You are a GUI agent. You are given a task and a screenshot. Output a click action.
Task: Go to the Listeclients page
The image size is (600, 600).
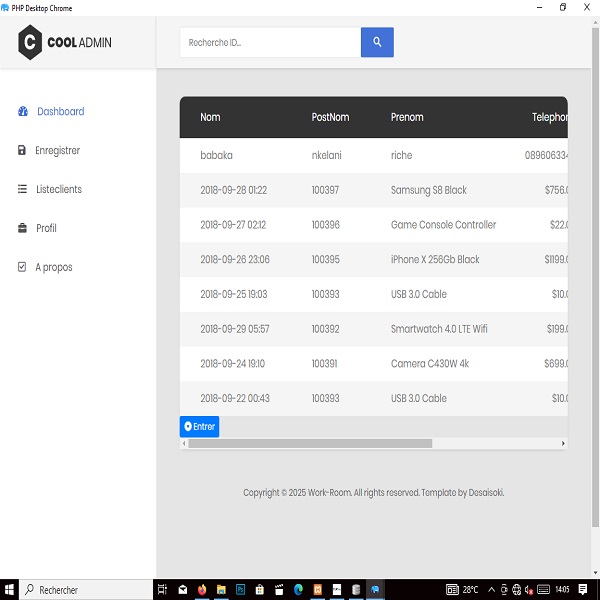(x=58, y=189)
